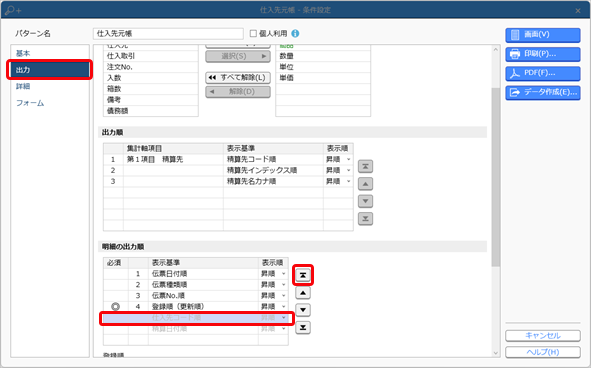Open 表示順 dropdown for 仕入先コード順
The height and width of the screenshot is (368, 591).
pyautogui.click(x=284, y=318)
